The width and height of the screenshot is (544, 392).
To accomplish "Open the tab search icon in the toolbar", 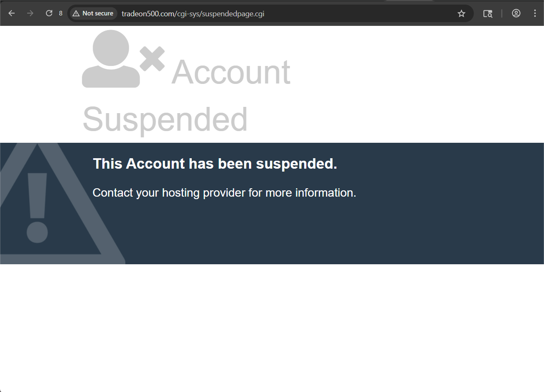I will (488, 13).
